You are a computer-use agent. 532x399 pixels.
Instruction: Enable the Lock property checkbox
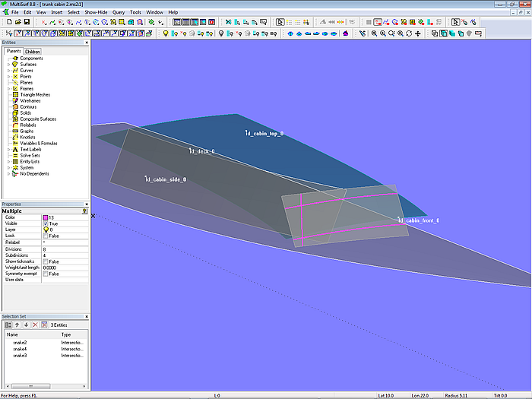46,236
